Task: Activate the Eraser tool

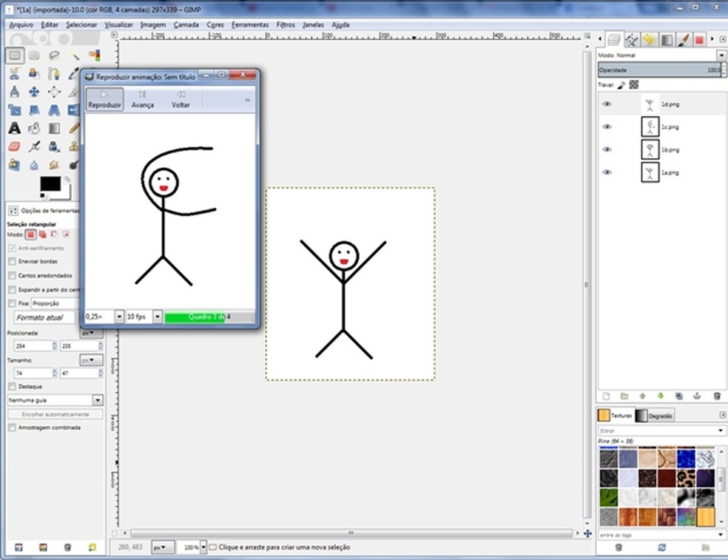Action: [14, 146]
